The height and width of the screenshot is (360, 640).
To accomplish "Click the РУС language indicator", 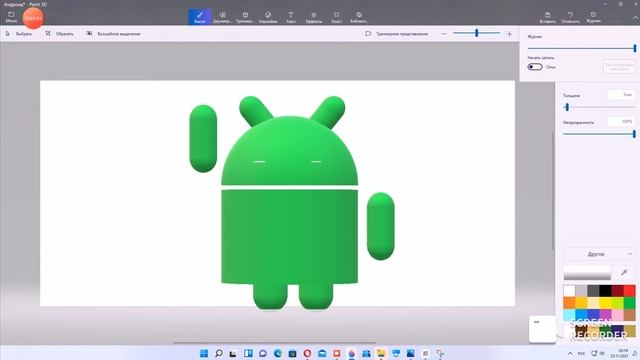I will point(582,353).
